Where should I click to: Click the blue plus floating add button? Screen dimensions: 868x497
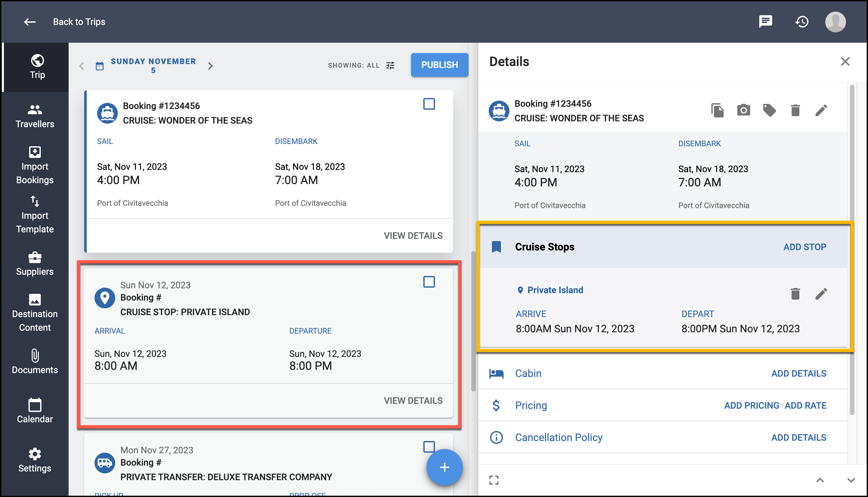(x=444, y=467)
